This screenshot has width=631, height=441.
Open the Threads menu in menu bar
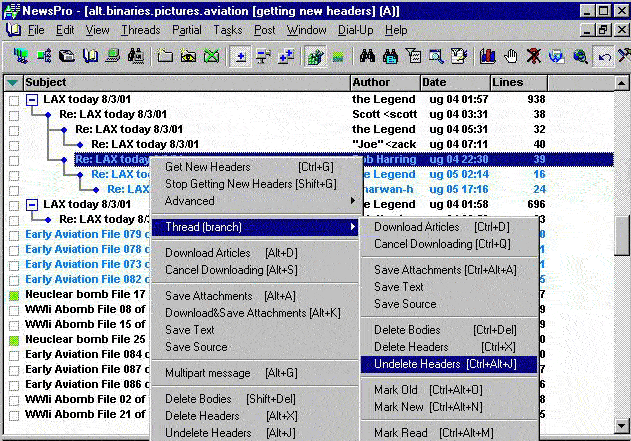[x=140, y=30]
